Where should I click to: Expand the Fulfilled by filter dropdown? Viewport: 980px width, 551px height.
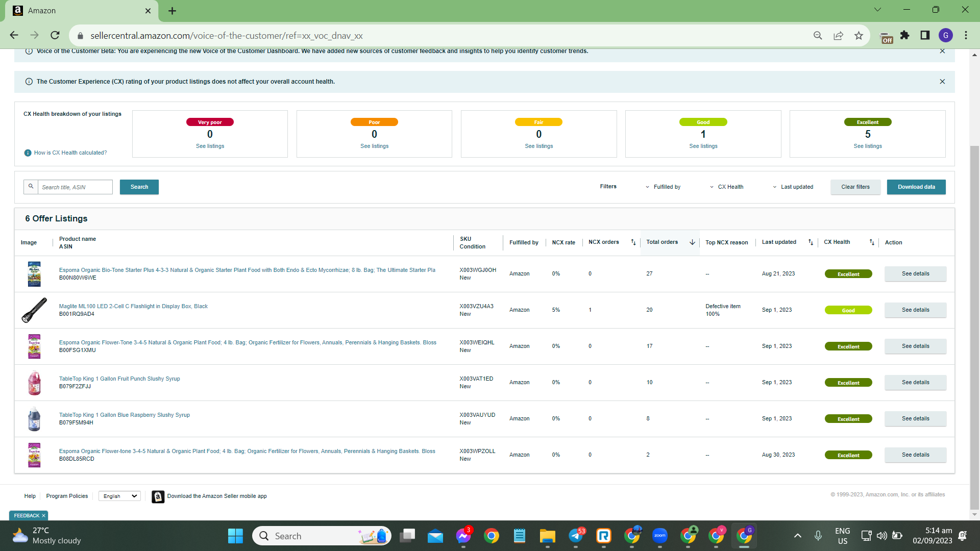click(663, 187)
